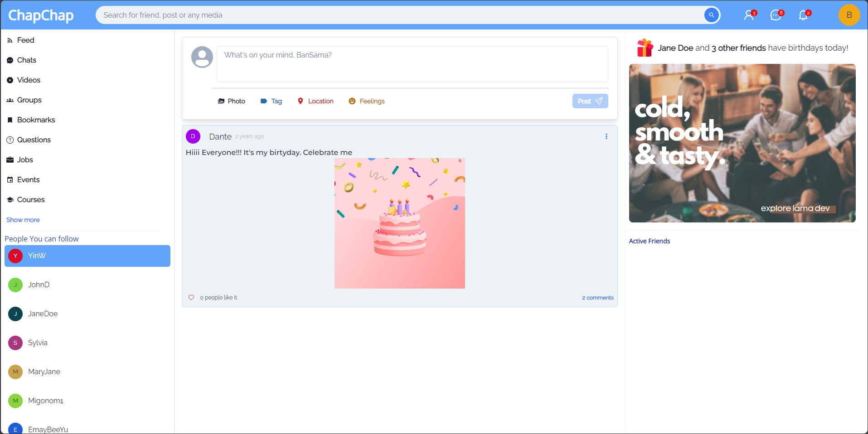Image resolution: width=868 pixels, height=434 pixels.
Task: Select YinW in people to follow
Action: click(87, 256)
